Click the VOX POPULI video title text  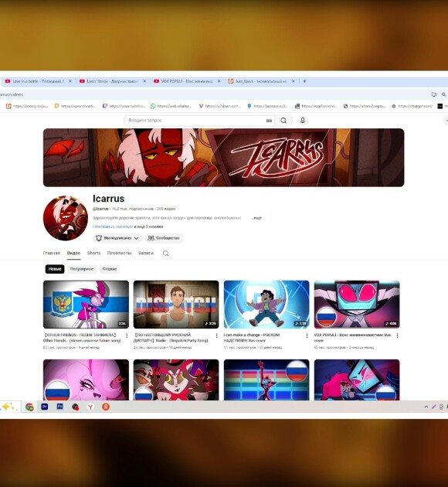pyautogui.click(x=352, y=338)
